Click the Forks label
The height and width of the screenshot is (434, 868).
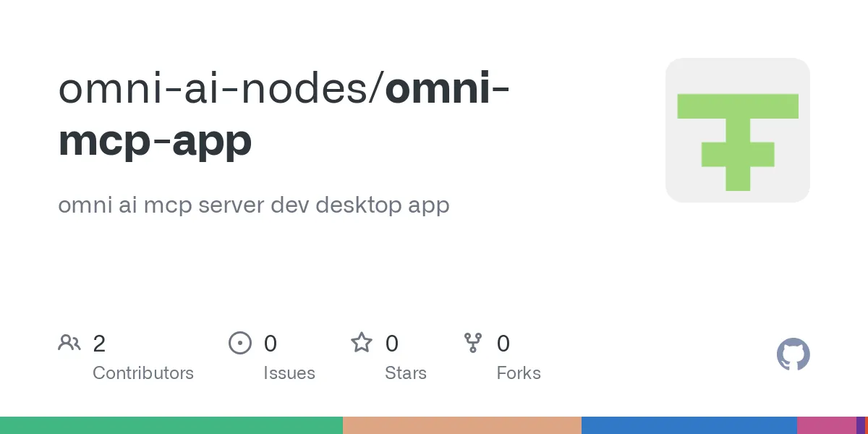click(x=519, y=373)
